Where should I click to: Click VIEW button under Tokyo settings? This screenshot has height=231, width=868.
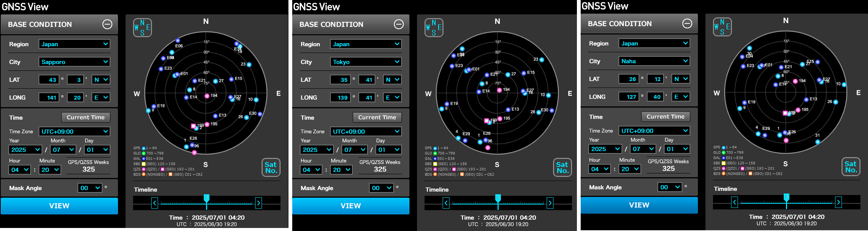coord(351,206)
